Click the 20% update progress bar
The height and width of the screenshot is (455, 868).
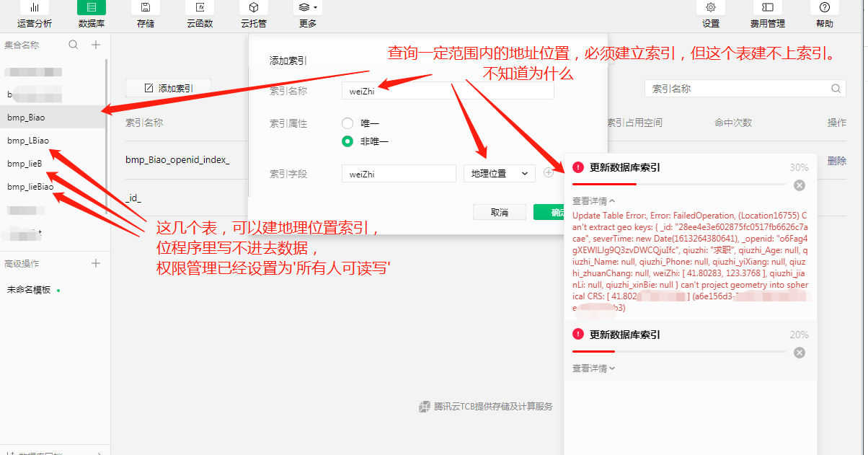(679, 352)
